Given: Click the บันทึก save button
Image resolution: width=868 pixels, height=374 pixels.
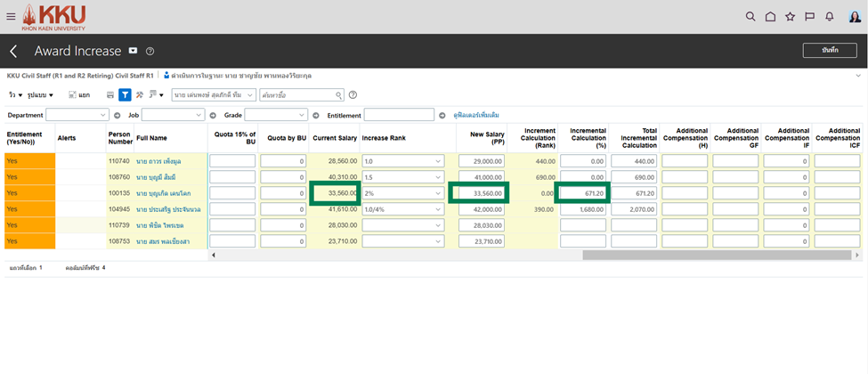Looking at the screenshot, I should point(829,51).
